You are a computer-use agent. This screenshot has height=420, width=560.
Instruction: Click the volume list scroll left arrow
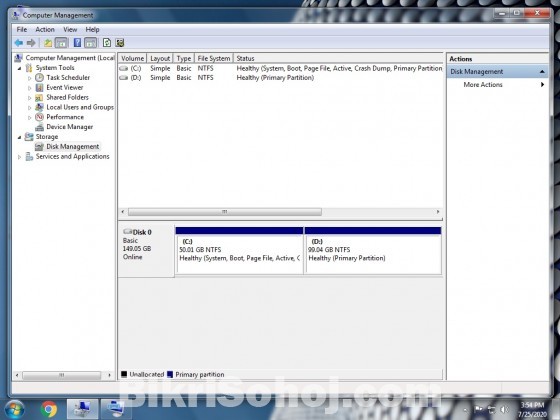123,212
